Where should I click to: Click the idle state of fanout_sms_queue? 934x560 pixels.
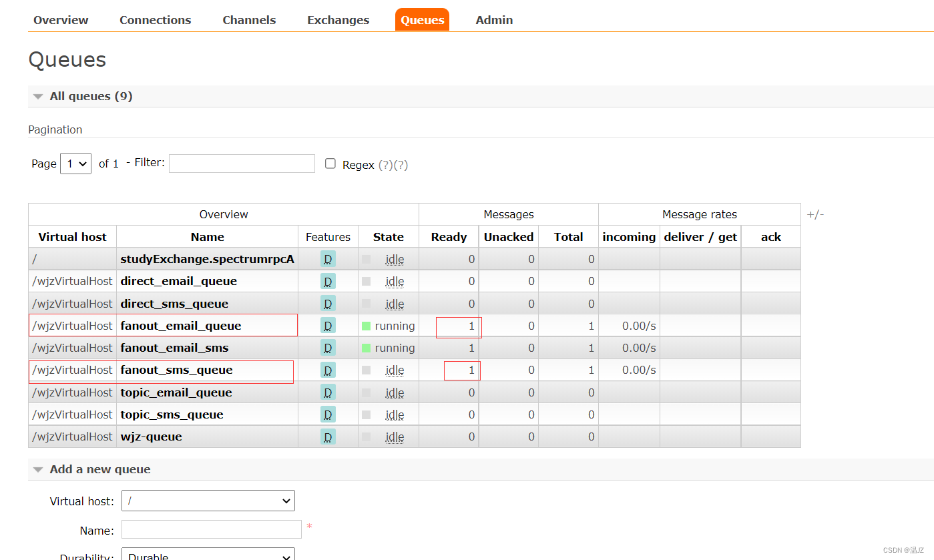coord(395,370)
